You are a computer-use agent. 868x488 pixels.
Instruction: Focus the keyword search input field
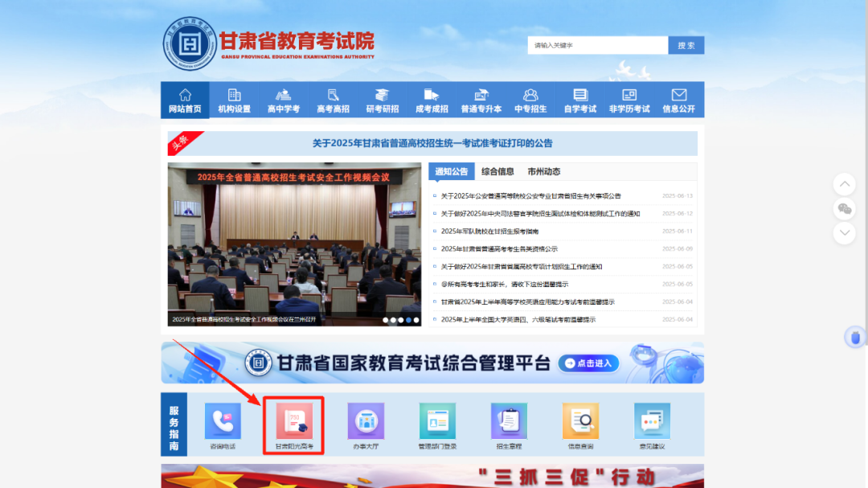pyautogui.click(x=596, y=46)
